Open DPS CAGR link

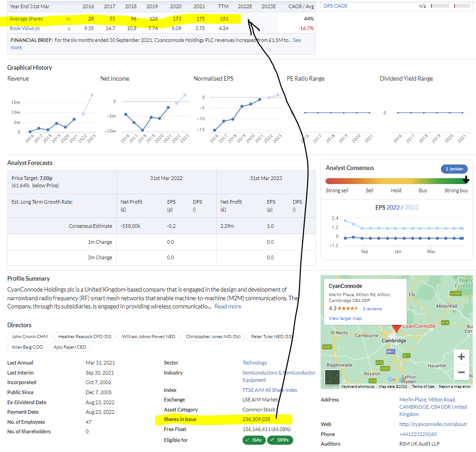click(x=336, y=6)
